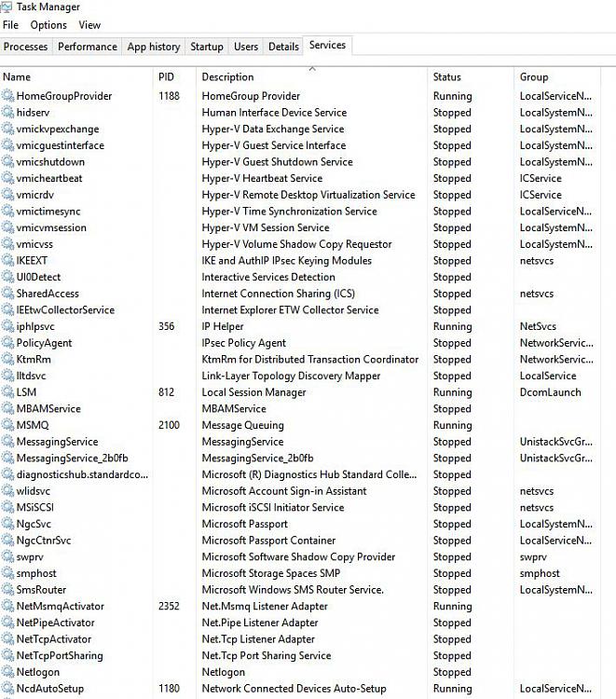Click the service icon beside iphlpsvc
616x699 pixels.
click(7, 326)
